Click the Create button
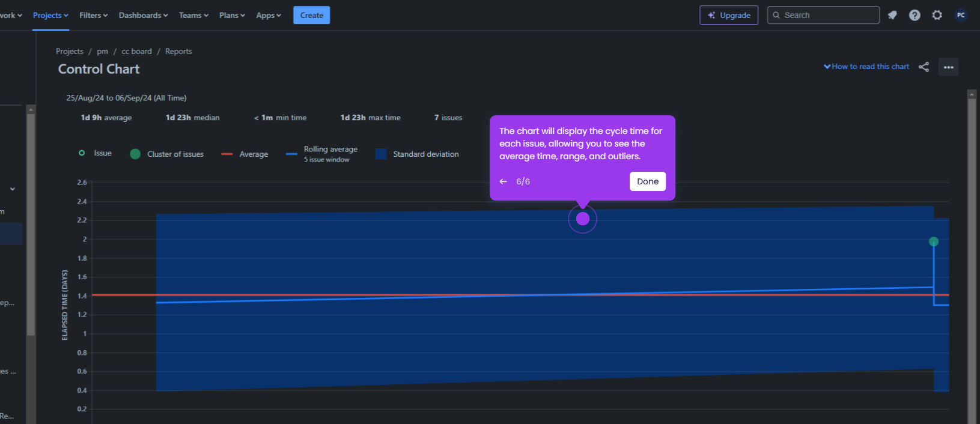The width and height of the screenshot is (980, 424). click(x=311, y=15)
